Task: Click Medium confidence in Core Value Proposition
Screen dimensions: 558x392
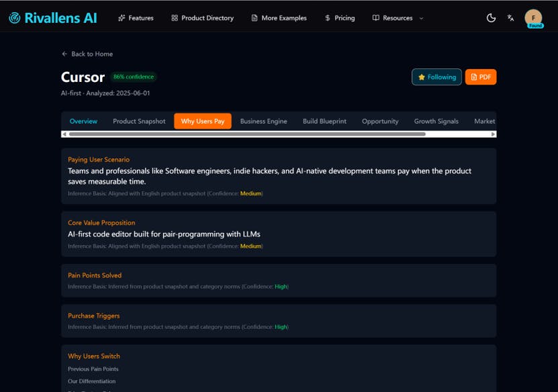Action: [x=250, y=246]
